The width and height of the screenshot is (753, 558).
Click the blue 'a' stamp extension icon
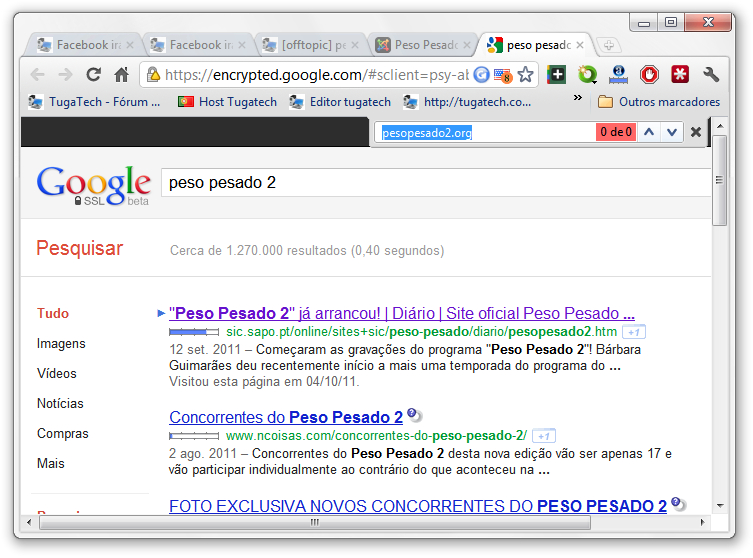[619, 74]
